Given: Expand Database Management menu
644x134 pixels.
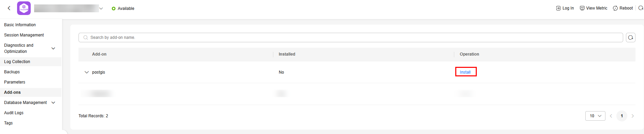Looking at the screenshot, I should coord(53,103).
